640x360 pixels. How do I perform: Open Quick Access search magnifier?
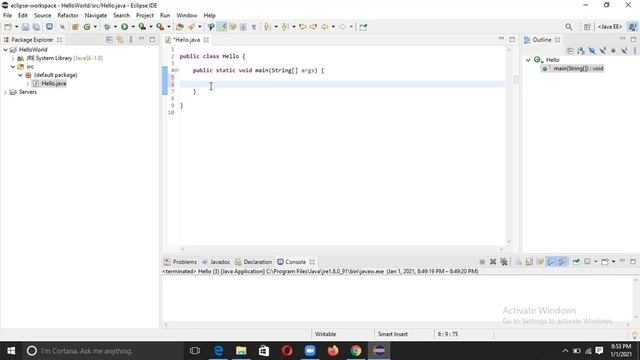(569, 27)
